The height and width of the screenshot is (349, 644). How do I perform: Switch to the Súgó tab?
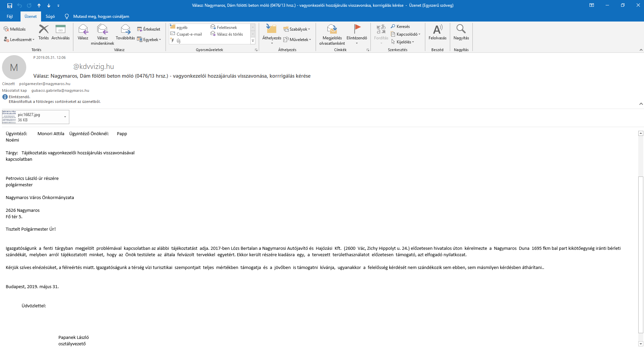pyautogui.click(x=50, y=16)
